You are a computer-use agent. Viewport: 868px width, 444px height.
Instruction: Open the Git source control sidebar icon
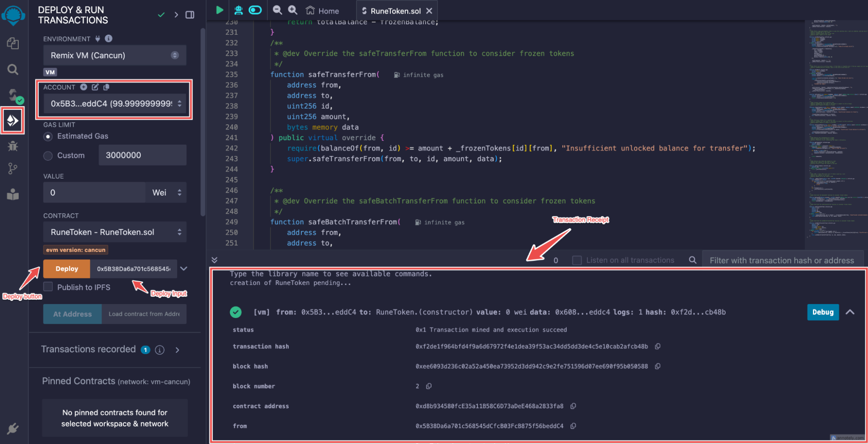pyautogui.click(x=13, y=169)
